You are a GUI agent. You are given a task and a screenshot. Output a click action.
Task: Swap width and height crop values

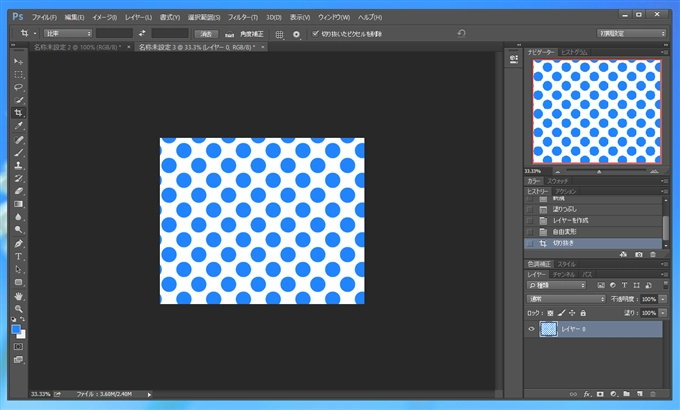click(142, 33)
